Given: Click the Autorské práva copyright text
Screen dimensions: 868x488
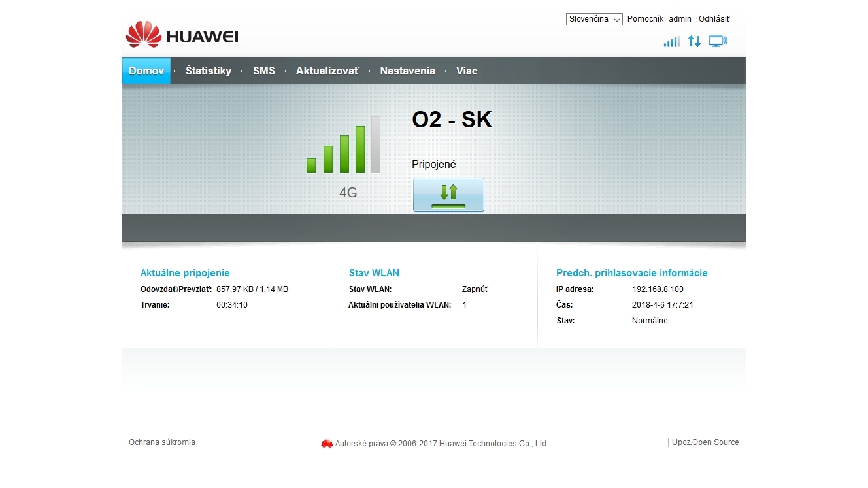Looking at the screenshot, I should (442, 444).
